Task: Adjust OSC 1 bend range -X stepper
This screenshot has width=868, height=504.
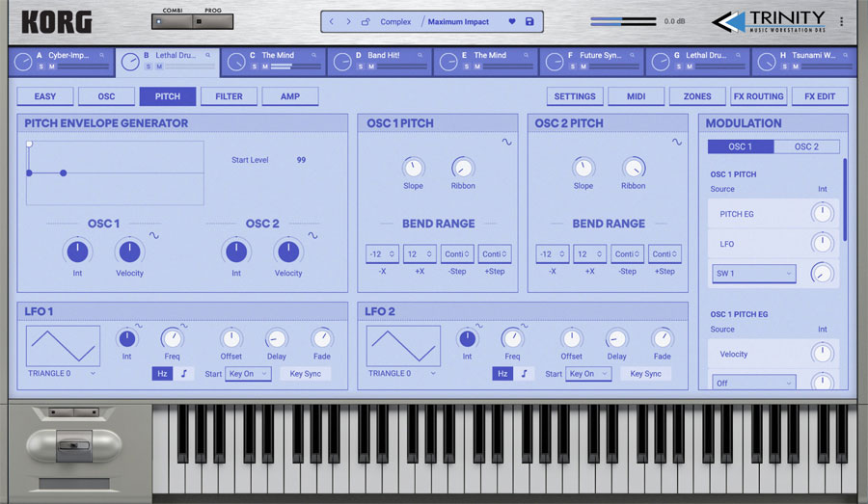Action: (382, 254)
